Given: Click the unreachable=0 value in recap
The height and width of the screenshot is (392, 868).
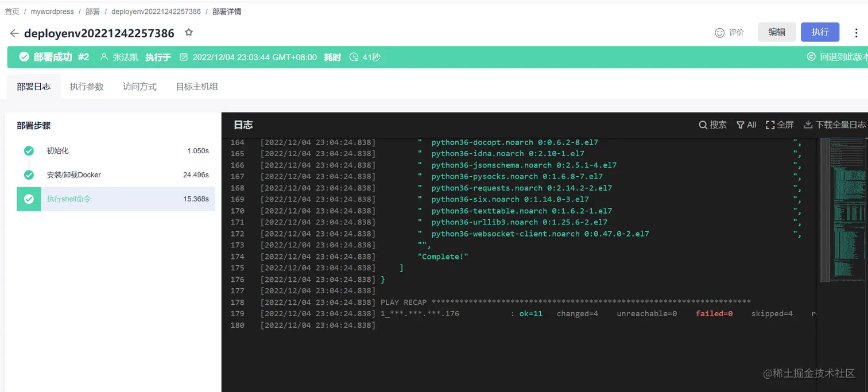Looking at the screenshot, I should pos(647,314).
